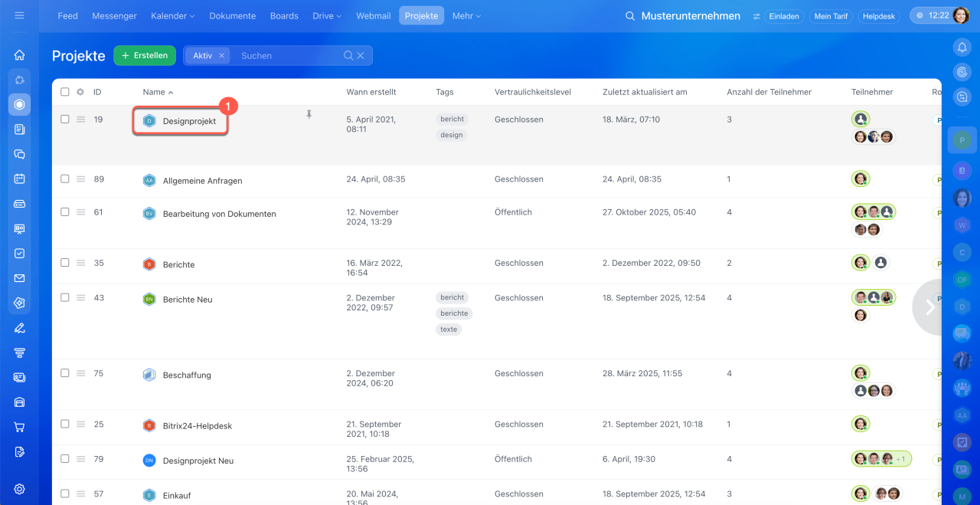
Task: Click the next arrow on the right edge
Action: pyautogui.click(x=930, y=307)
